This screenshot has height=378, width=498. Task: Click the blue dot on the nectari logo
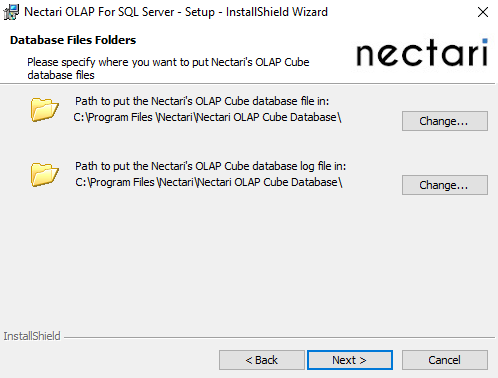point(485,41)
